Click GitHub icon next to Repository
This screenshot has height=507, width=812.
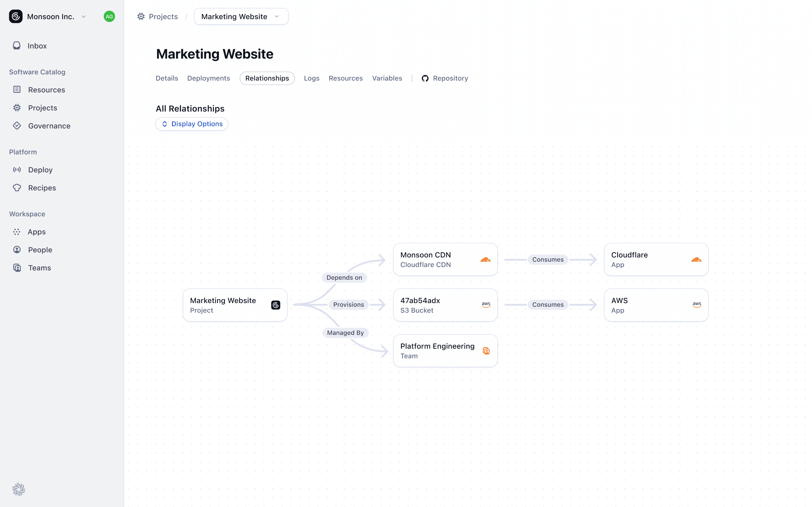pos(425,78)
